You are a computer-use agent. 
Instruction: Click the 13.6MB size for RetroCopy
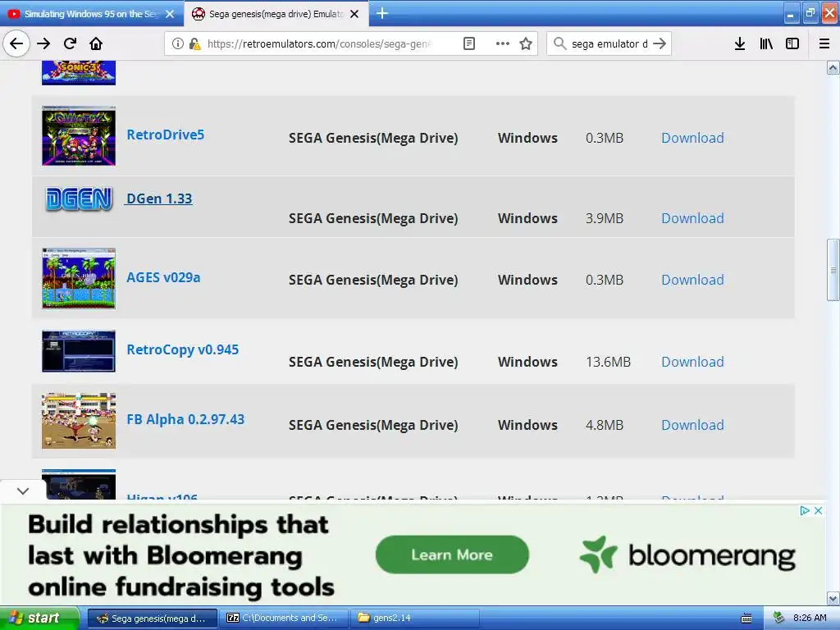[608, 362]
